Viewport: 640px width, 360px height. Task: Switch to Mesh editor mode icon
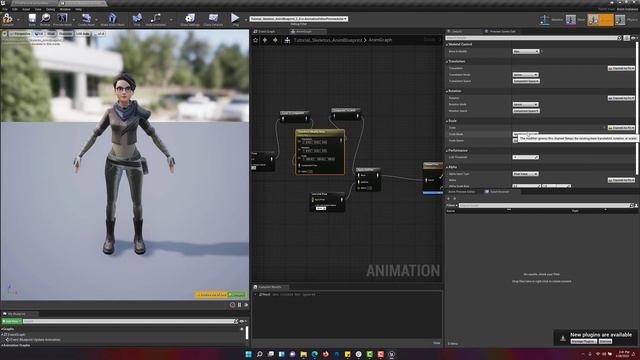(571, 19)
